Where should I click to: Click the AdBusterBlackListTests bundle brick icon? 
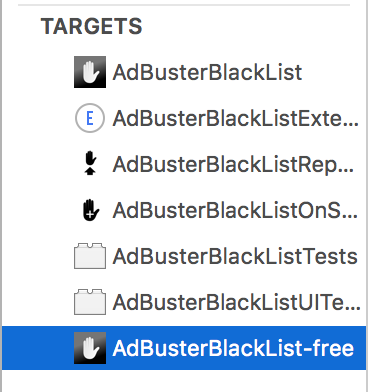(90, 256)
